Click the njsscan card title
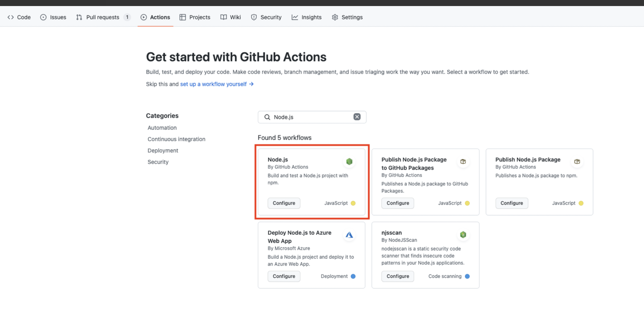This screenshot has height=309, width=644. 391,233
